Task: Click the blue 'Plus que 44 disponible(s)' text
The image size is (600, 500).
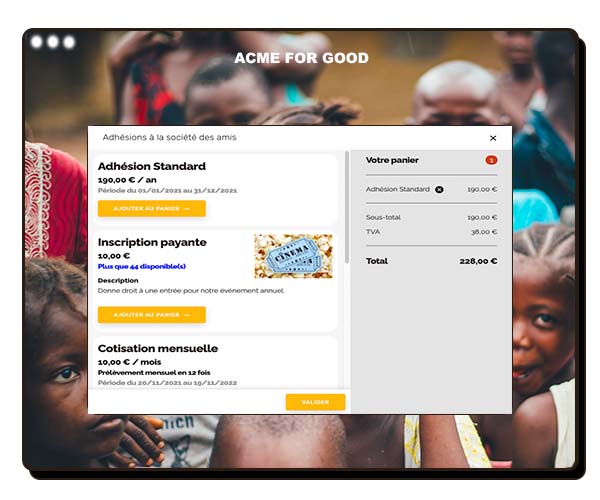Action: (142, 266)
